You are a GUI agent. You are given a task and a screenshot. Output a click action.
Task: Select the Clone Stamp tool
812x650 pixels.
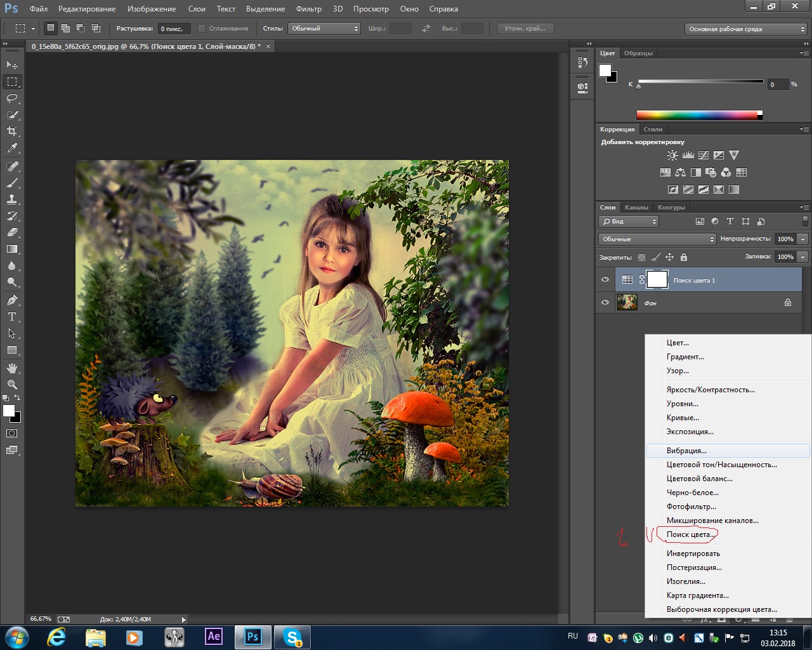point(12,199)
